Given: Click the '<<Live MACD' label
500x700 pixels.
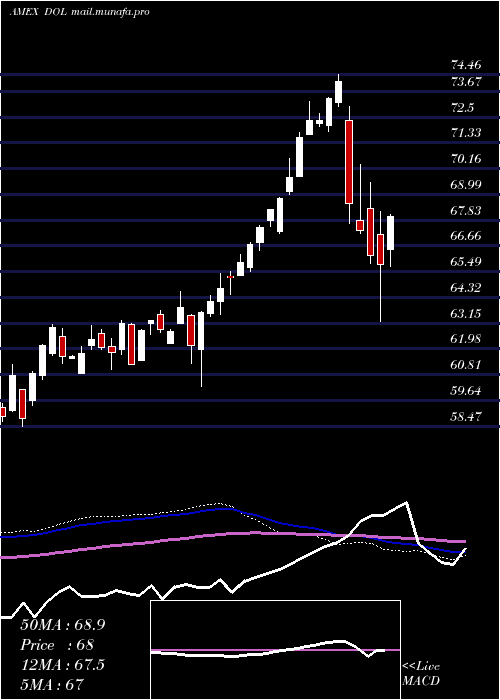Looking at the screenshot, I should 421,674.
